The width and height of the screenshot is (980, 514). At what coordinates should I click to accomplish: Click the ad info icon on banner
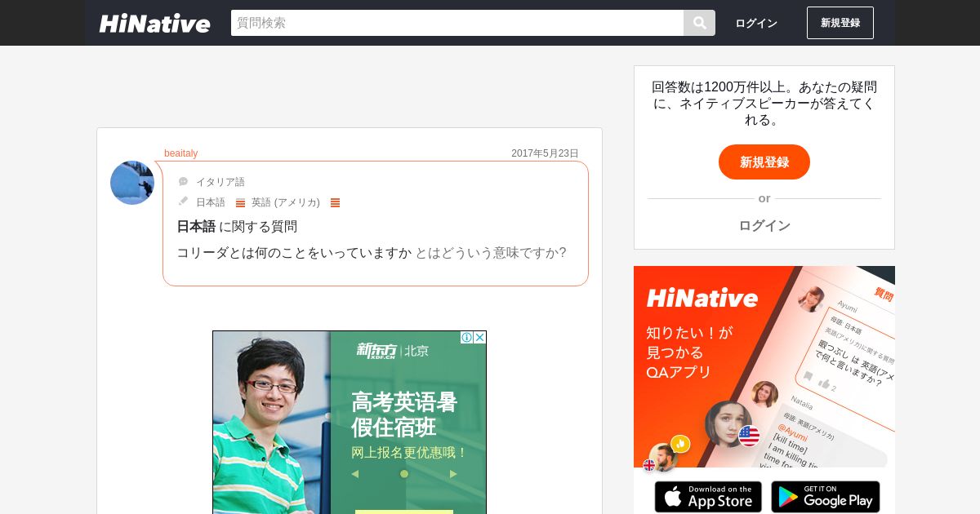(x=466, y=337)
